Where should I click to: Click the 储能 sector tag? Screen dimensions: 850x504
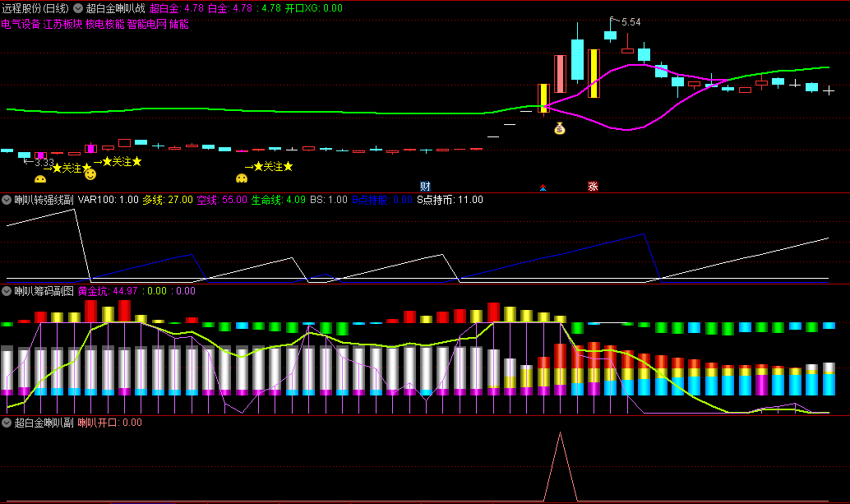click(179, 25)
